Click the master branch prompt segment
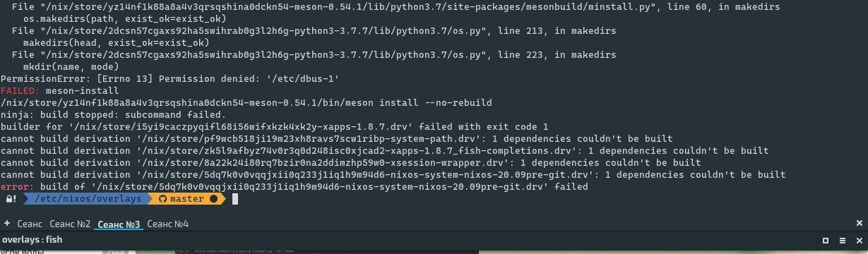Image resolution: width=868 pixels, height=254 pixels. [x=186, y=200]
